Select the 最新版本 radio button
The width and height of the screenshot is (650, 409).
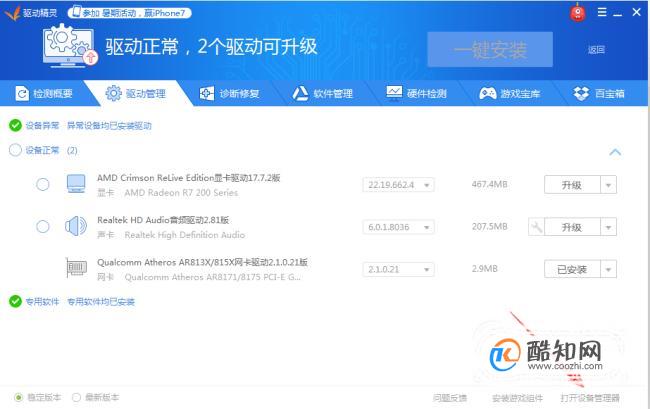[x=76, y=397]
